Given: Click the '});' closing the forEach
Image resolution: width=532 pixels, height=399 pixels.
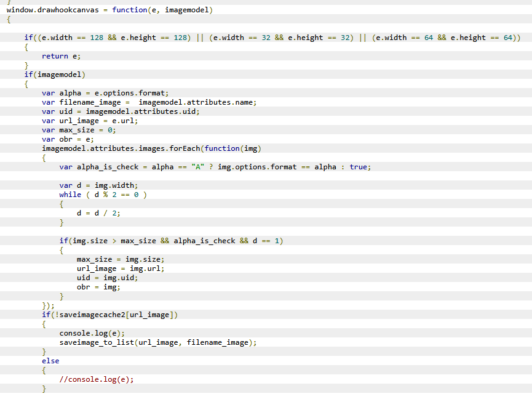Looking at the screenshot, I should [x=48, y=305].
